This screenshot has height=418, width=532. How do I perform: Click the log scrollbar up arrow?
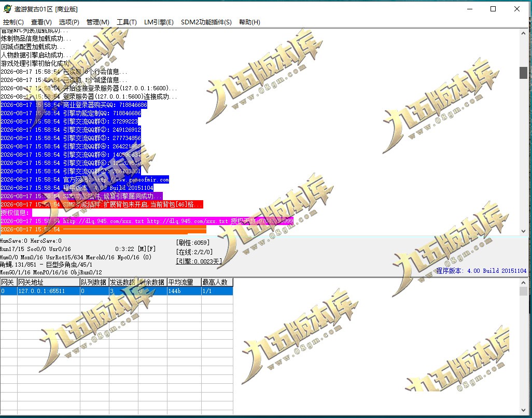[523, 34]
